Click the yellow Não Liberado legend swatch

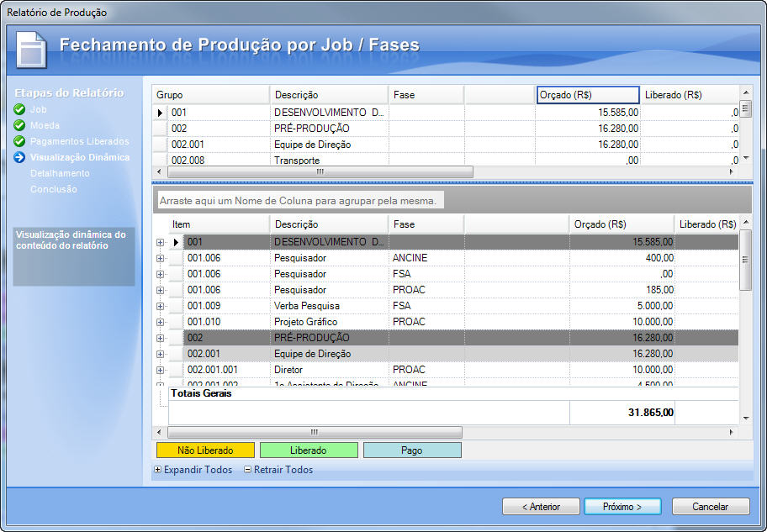(205, 450)
